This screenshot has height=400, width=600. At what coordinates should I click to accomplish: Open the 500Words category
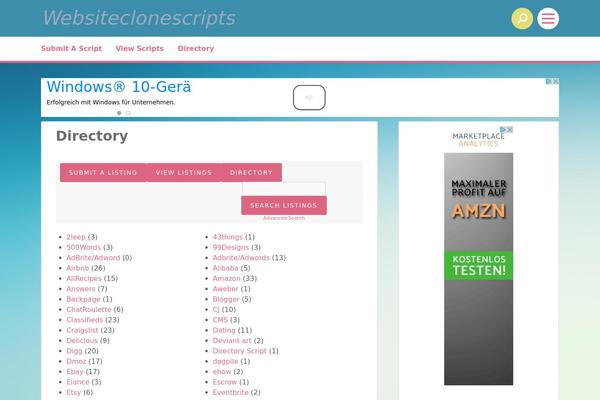point(83,248)
